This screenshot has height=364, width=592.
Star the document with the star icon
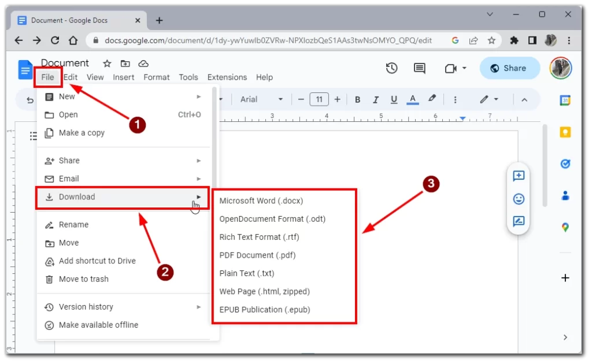tap(107, 64)
